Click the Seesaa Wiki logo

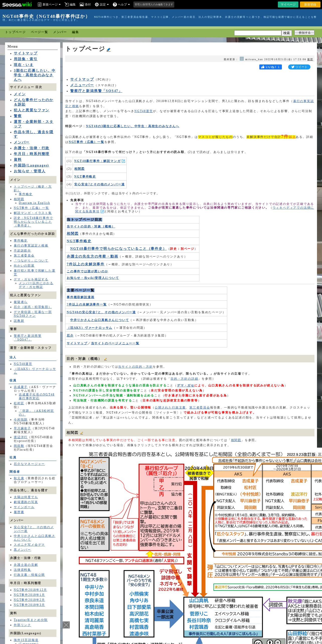(17, 4)
